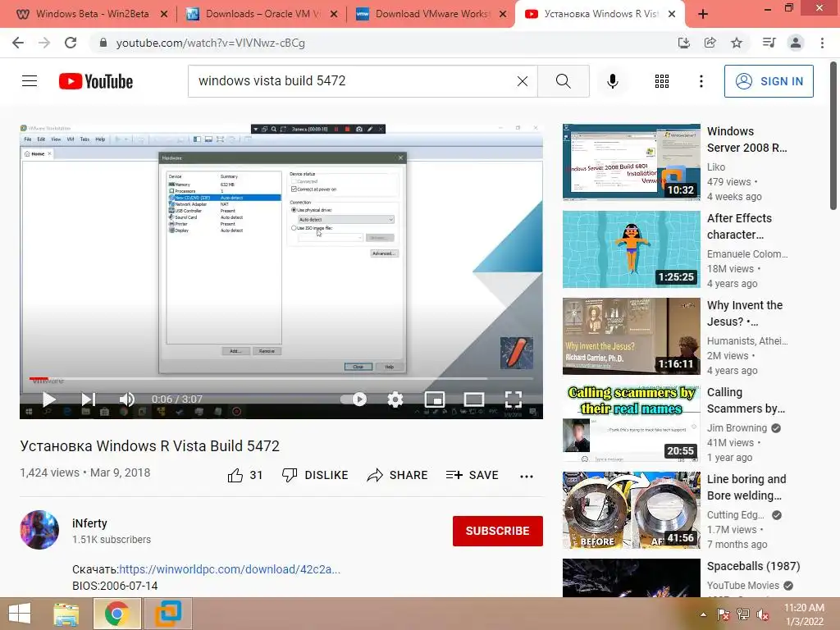Submit the search with the magnifier button
The image size is (840, 630).
pyautogui.click(x=563, y=81)
